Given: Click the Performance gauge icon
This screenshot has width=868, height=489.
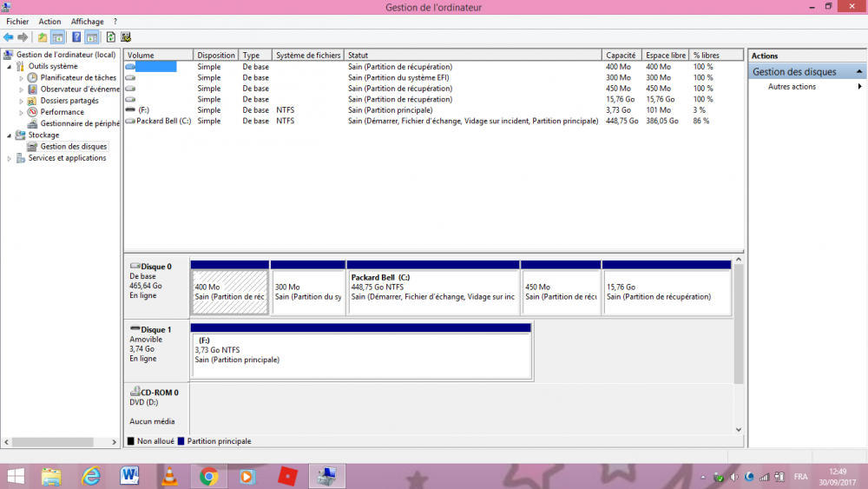Looking at the screenshot, I should 33,112.
